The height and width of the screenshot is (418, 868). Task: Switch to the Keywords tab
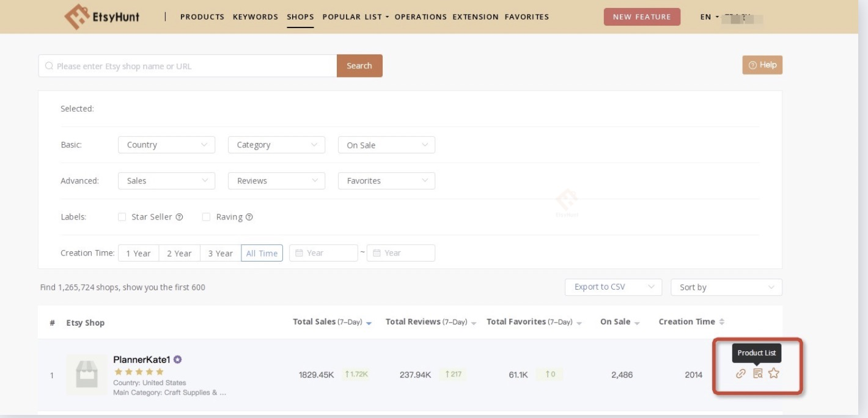coord(255,17)
